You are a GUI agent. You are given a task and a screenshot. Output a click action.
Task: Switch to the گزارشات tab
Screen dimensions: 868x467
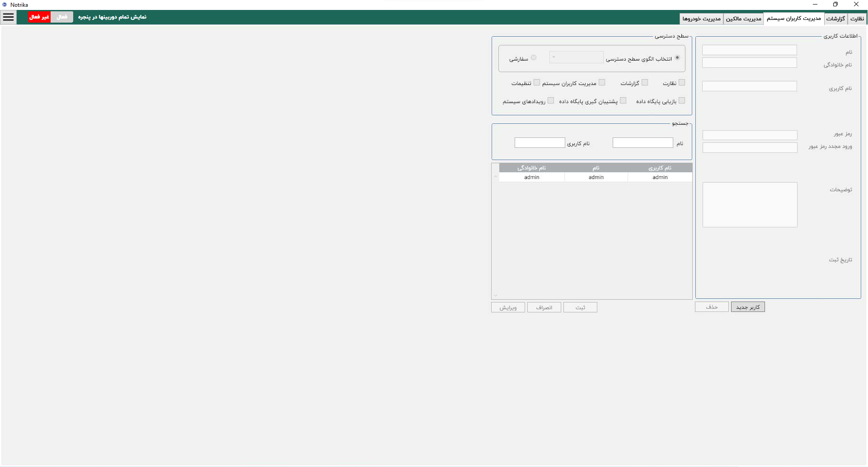pos(835,19)
